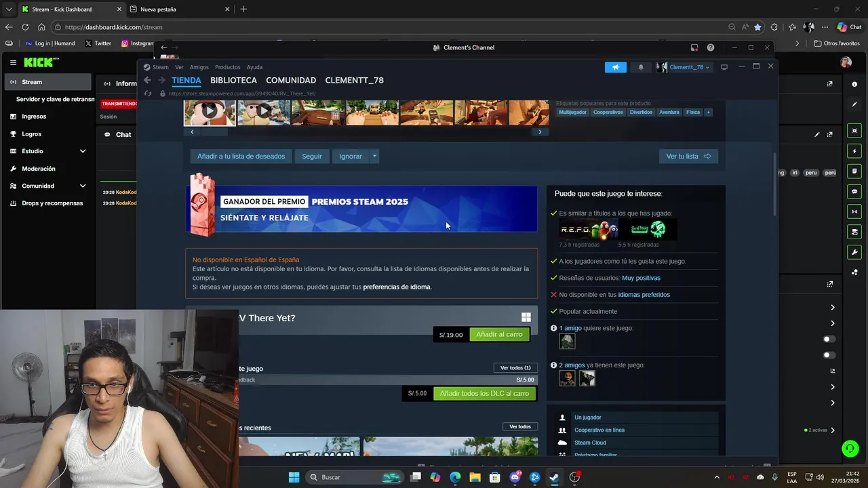
Task: Click the help icon in Clement's Channel window
Action: click(x=710, y=47)
